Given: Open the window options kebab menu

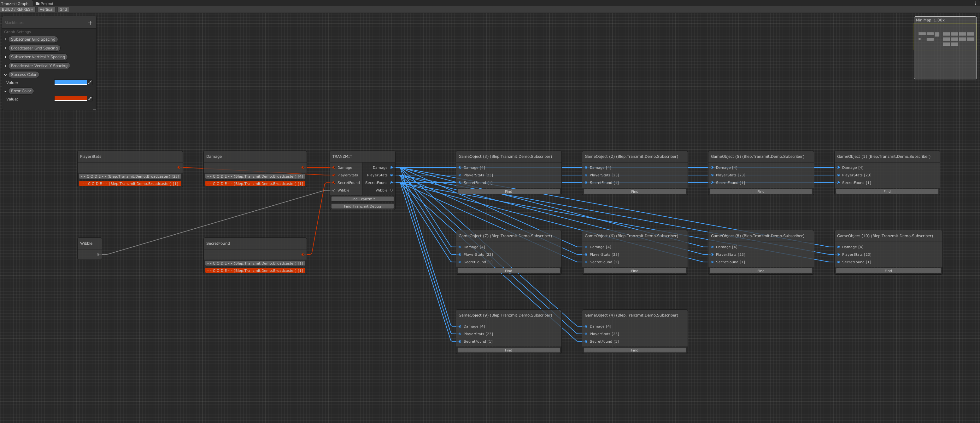Looking at the screenshot, I should [x=976, y=3].
